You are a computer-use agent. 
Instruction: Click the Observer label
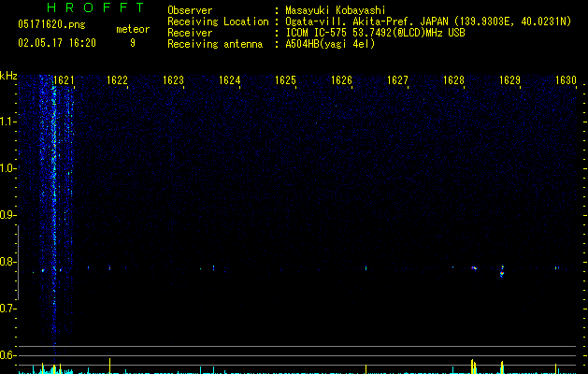pos(190,10)
